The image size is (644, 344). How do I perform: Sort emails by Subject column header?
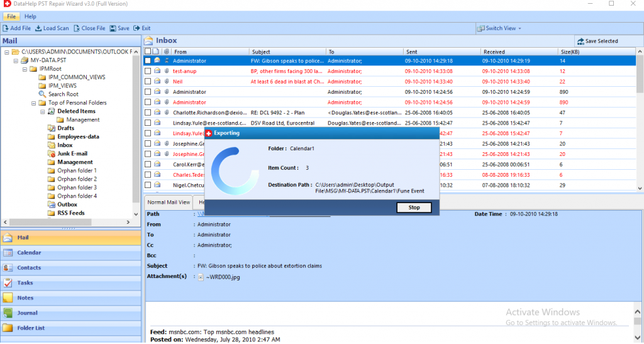[260, 52]
